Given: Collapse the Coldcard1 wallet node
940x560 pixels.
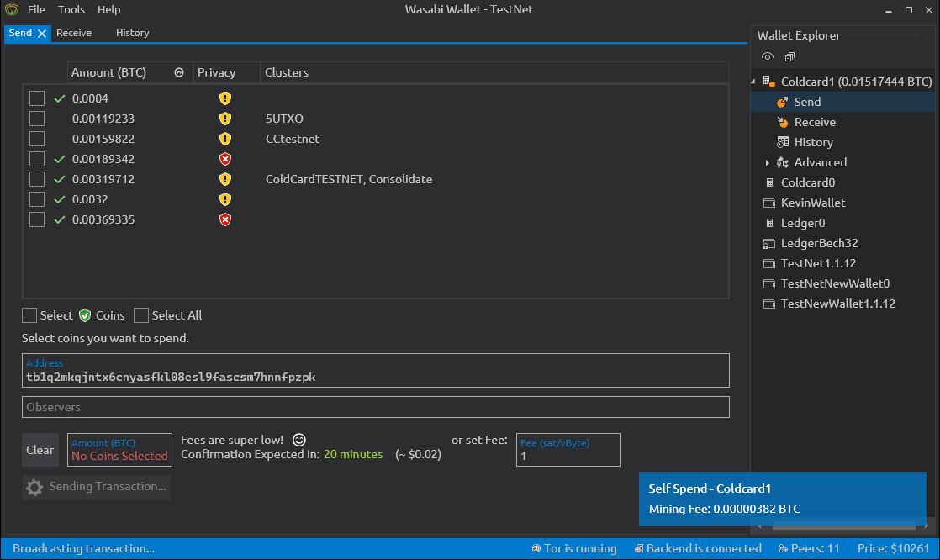Looking at the screenshot, I should (753, 81).
